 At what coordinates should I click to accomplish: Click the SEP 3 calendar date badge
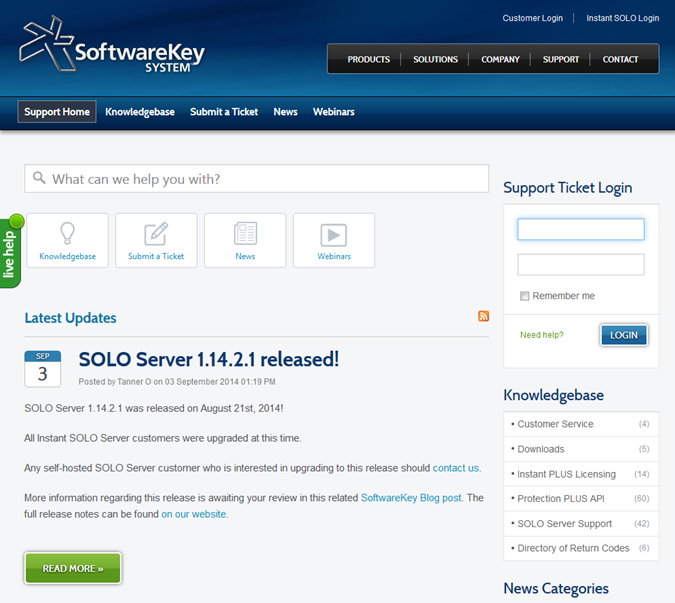42,368
